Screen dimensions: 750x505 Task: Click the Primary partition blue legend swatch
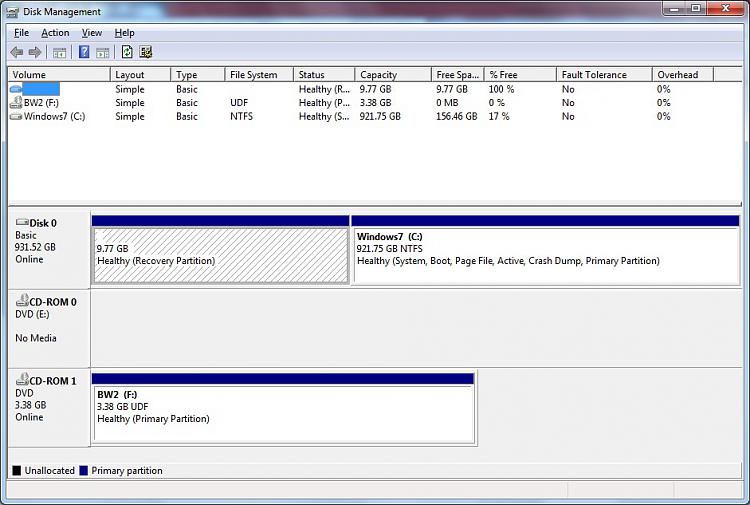84,471
